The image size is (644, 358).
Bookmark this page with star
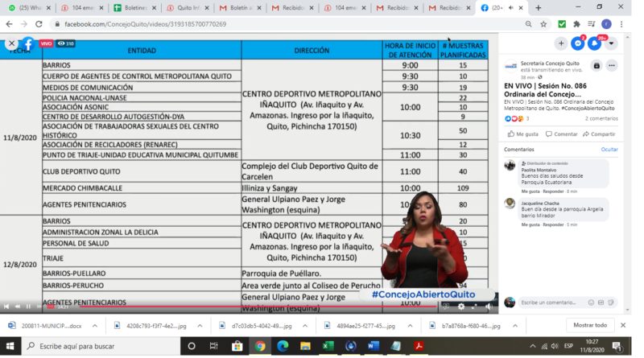[543, 24]
